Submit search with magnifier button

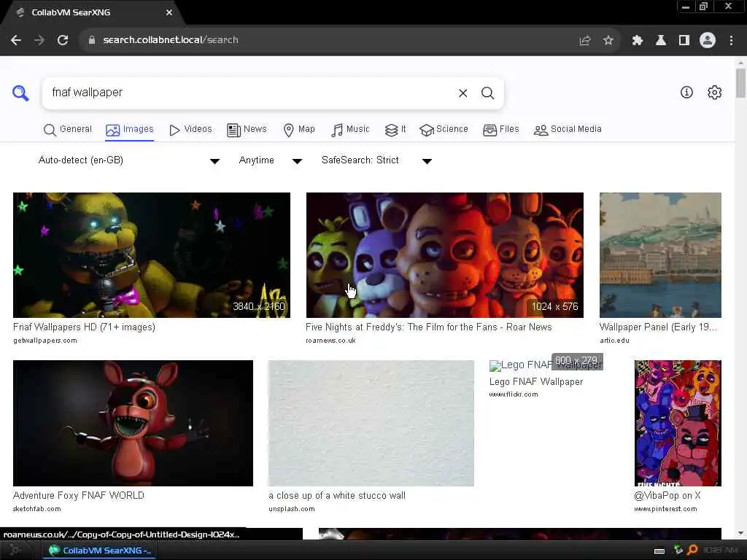coord(487,93)
